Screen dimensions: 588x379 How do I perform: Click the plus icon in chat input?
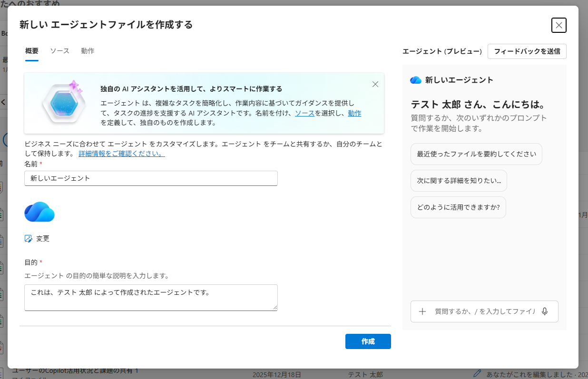pos(422,311)
